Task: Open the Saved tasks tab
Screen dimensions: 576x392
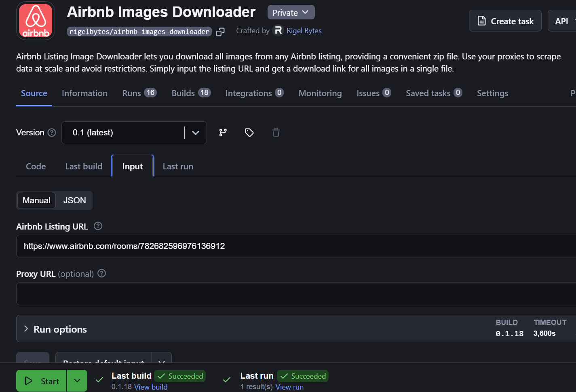Action: click(x=434, y=93)
